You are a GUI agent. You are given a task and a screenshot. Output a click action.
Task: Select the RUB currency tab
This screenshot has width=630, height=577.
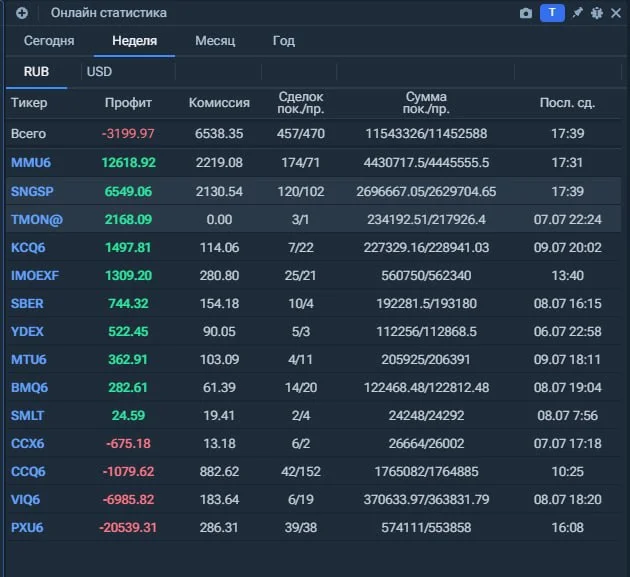pyautogui.click(x=36, y=72)
